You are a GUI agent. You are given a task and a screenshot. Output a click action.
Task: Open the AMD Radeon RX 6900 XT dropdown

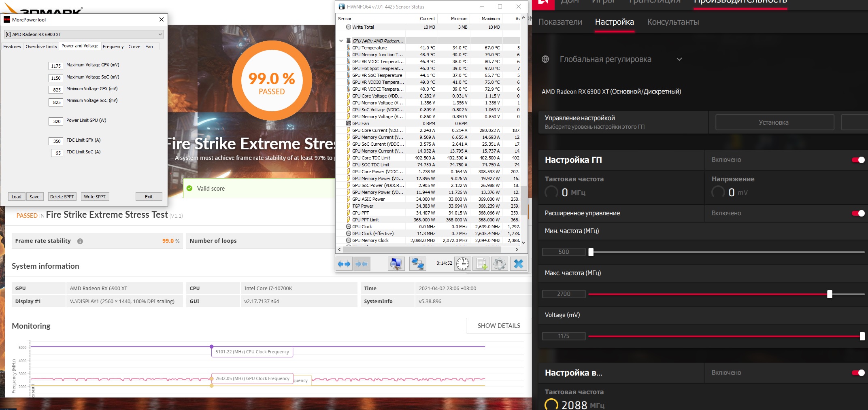(83, 34)
